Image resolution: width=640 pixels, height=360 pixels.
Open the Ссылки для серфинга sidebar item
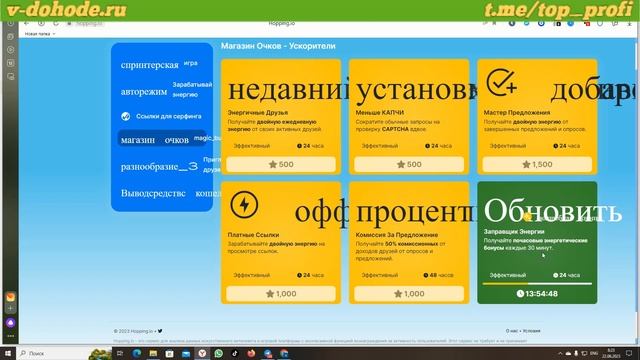[x=162, y=116]
